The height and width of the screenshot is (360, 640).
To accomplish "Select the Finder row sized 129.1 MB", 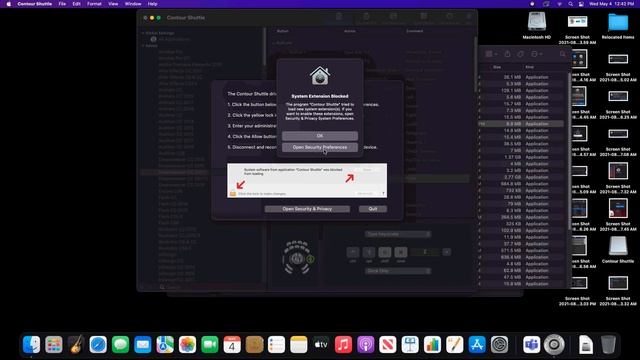I will [x=521, y=90].
